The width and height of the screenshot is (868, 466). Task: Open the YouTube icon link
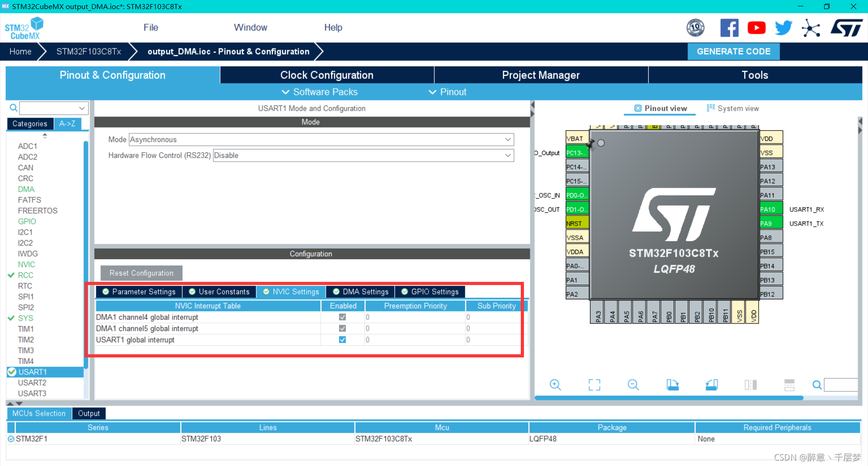[756, 28]
